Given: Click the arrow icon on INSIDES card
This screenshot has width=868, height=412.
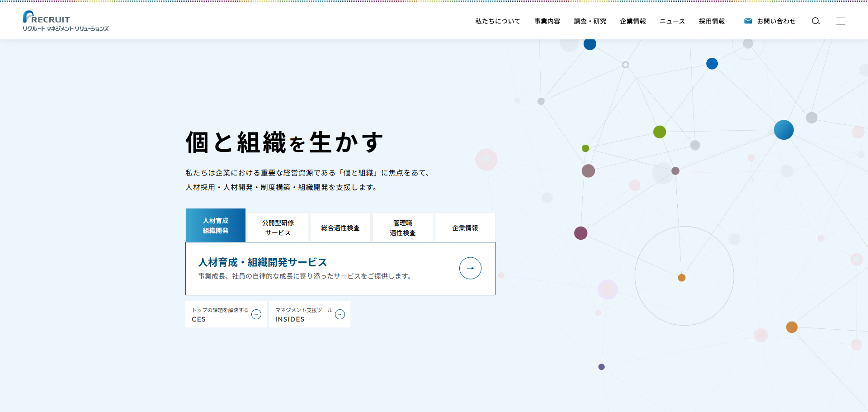Looking at the screenshot, I should tap(340, 314).
